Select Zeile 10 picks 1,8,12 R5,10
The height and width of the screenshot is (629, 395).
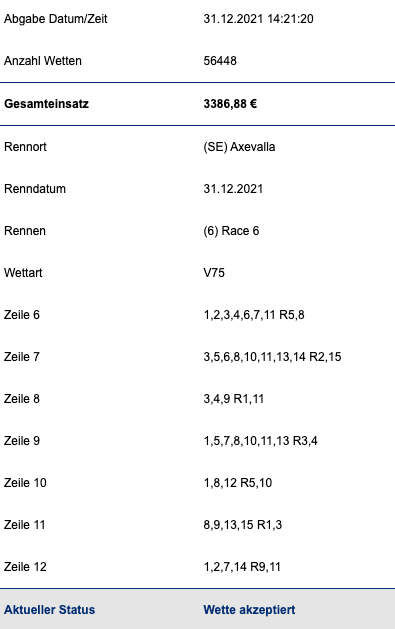[237, 483]
